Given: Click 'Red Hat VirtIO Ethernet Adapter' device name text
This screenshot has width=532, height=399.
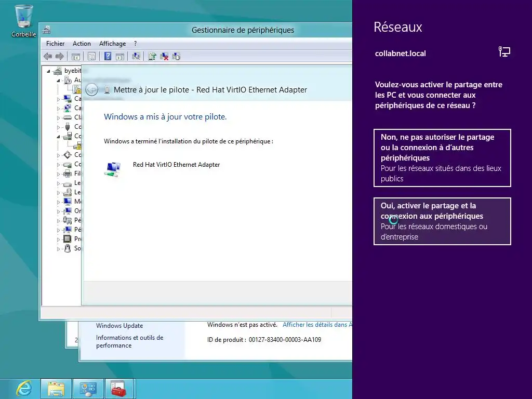Looking at the screenshot, I should pos(177,165).
